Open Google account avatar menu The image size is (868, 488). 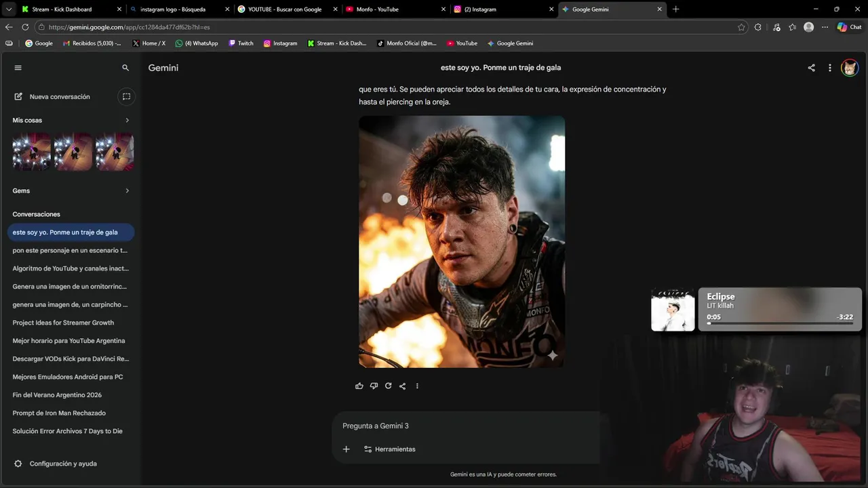[850, 68]
